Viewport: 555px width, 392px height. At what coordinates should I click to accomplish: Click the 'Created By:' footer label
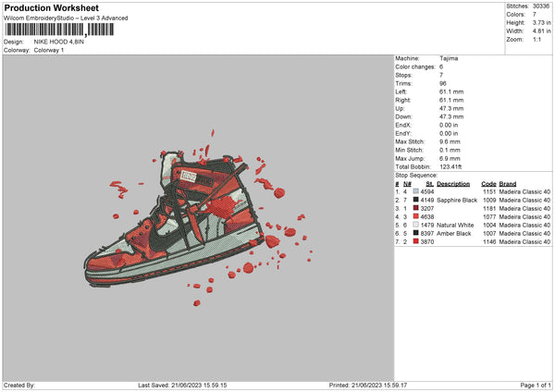coord(19,385)
